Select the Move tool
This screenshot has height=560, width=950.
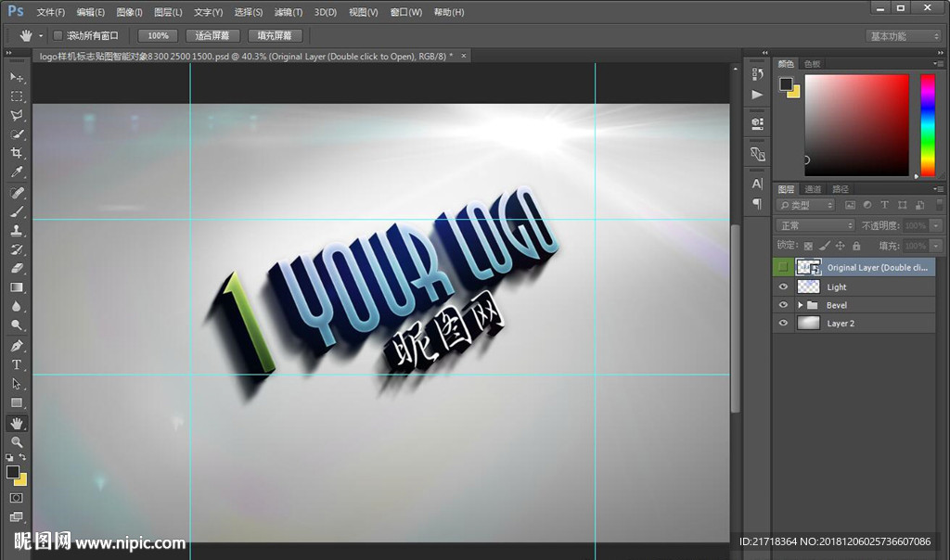click(x=17, y=77)
